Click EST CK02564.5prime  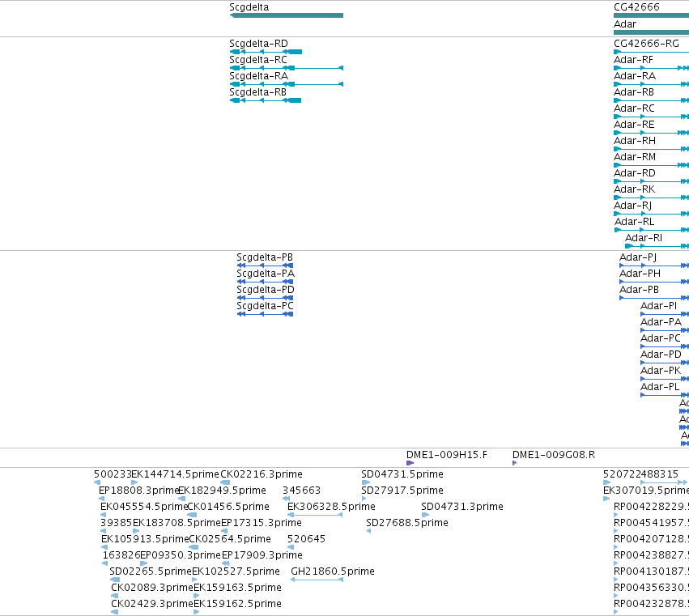pos(230,540)
